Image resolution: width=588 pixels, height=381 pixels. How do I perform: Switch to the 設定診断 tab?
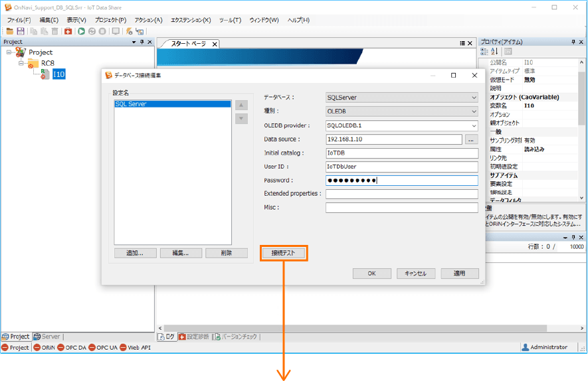pos(193,337)
